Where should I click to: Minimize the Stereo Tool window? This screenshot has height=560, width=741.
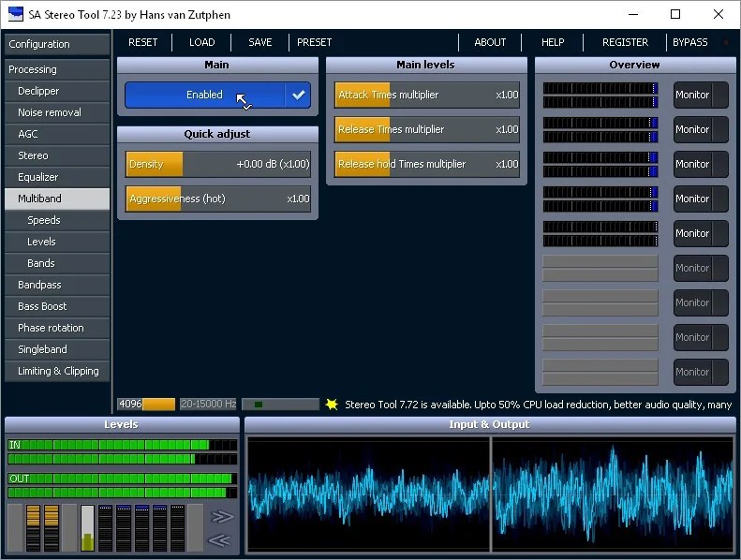click(x=632, y=14)
